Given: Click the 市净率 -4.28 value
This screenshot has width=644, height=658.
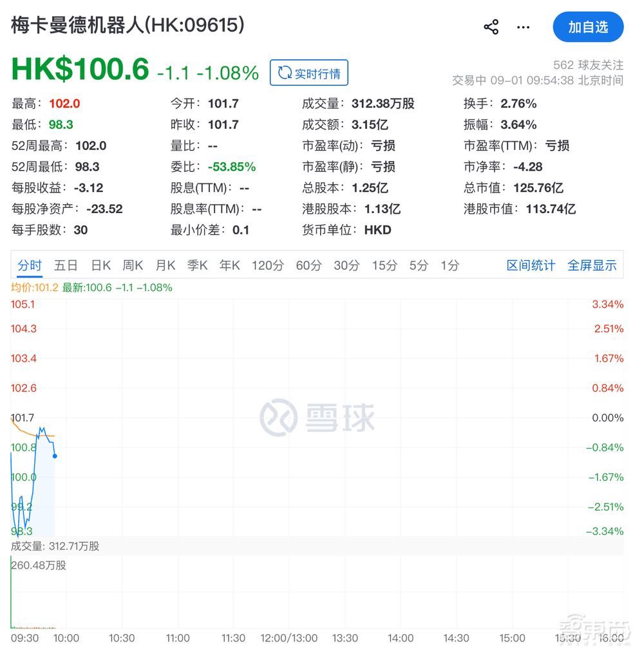Looking at the screenshot, I should click(527, 167).
